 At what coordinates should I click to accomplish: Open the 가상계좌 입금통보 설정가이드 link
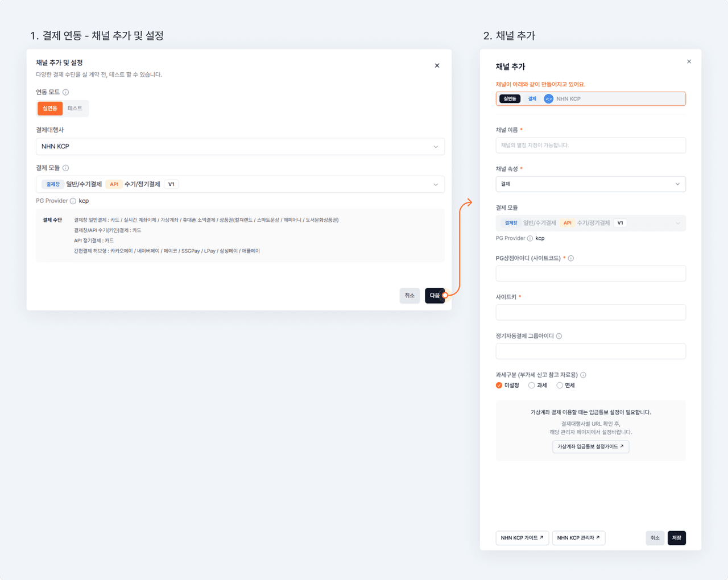coord(590,447)
